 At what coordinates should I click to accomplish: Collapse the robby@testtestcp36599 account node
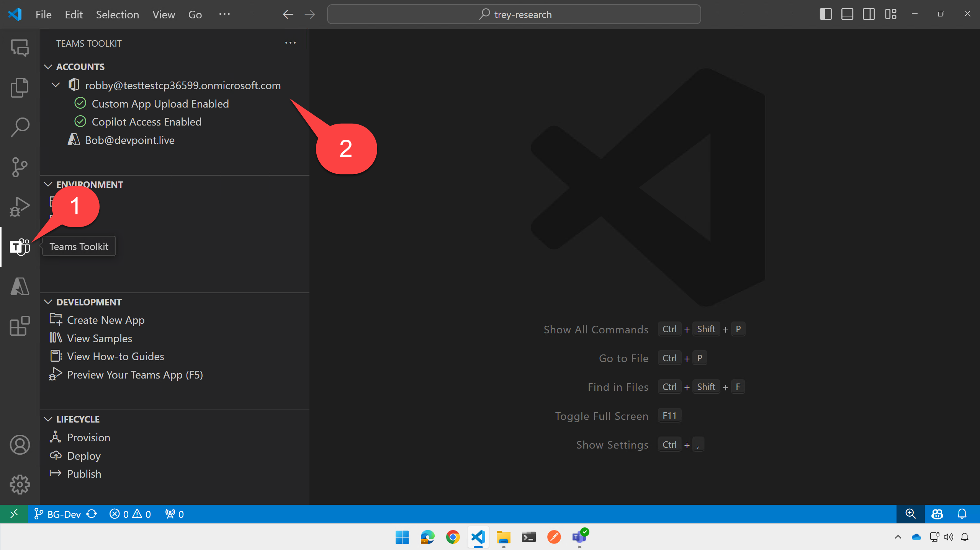point(56,85)
